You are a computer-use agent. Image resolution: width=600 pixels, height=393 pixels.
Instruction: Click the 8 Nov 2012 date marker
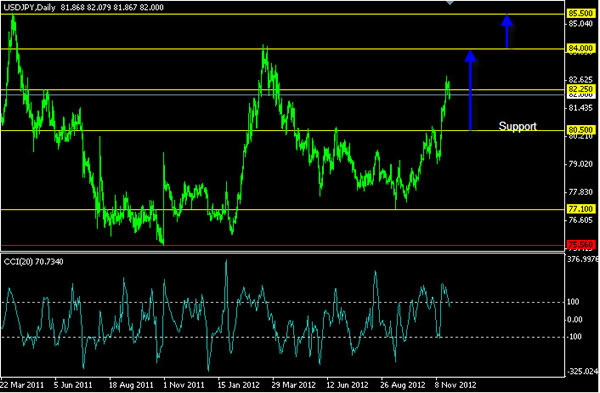[x=456, y=384]
